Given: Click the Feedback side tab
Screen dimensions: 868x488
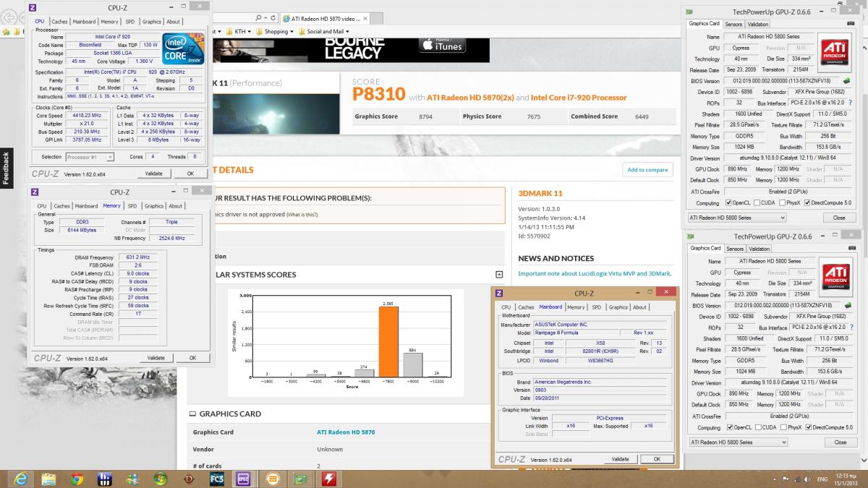Looking at the screenshot, I should [x=6, y=168].
